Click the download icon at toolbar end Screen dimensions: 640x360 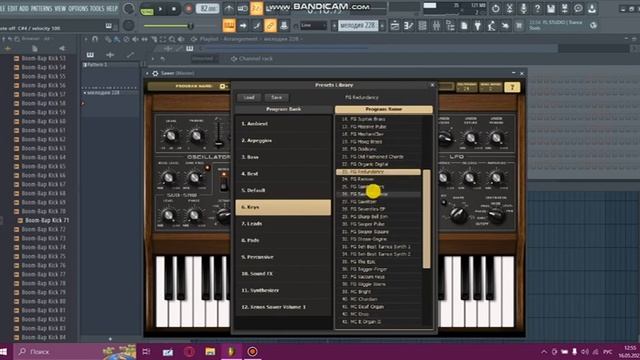click(592, 8)
